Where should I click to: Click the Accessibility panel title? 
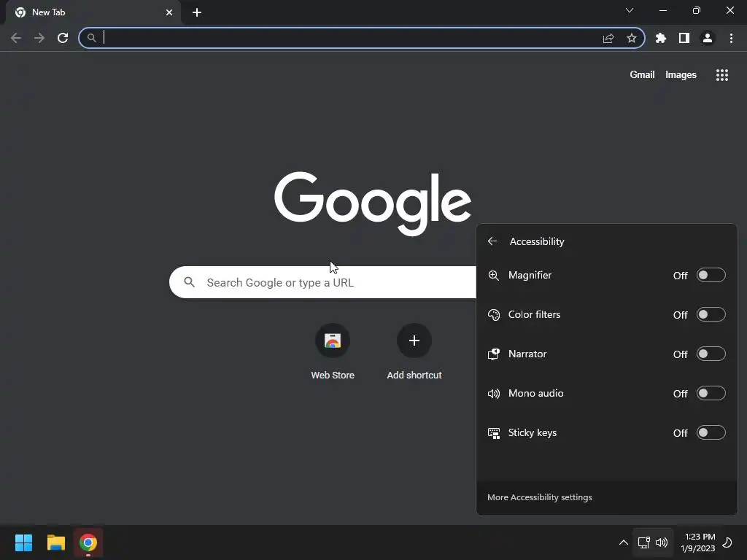(537, 241)
